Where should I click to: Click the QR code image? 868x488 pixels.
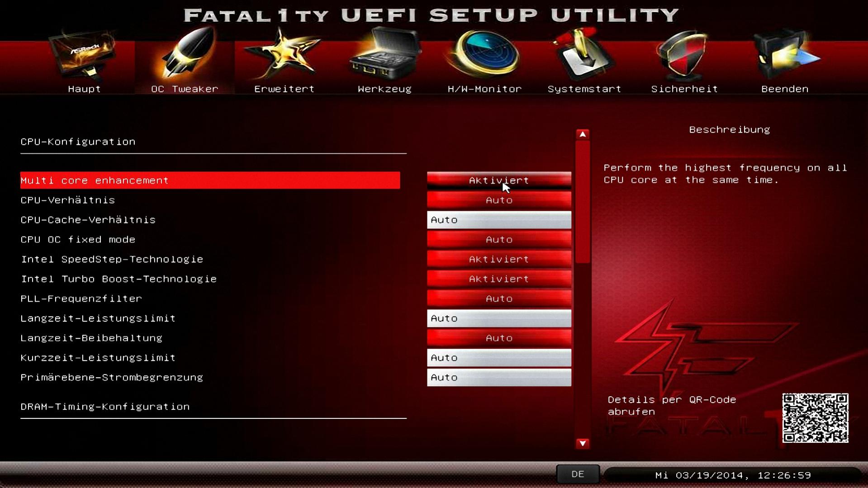tap(815, 418)
